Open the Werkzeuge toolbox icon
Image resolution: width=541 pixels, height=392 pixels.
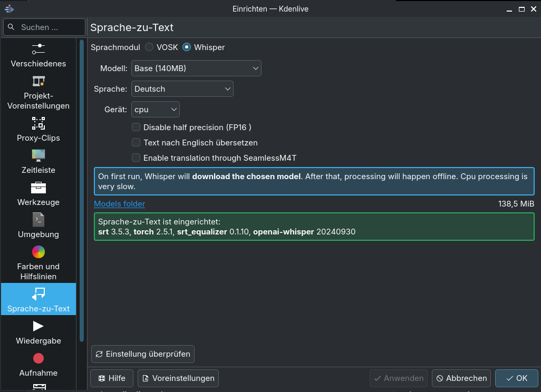click(38, 188)
